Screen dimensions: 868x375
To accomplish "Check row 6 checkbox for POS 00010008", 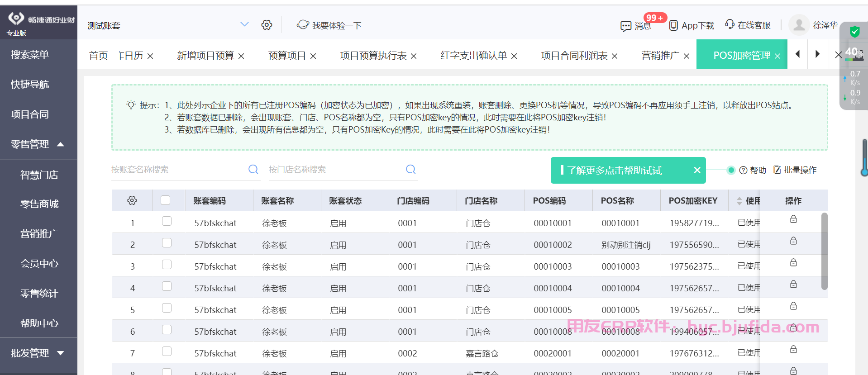I will [x=167, y=330].
